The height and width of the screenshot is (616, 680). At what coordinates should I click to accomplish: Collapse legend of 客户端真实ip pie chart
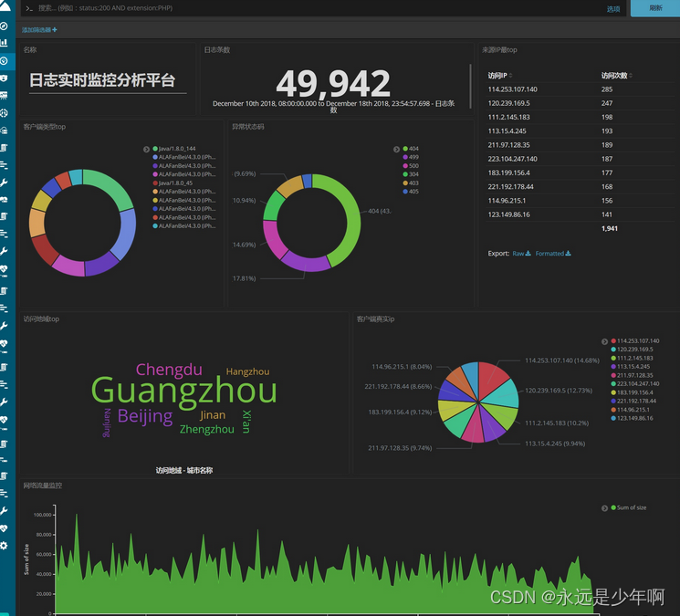[604, 341]
